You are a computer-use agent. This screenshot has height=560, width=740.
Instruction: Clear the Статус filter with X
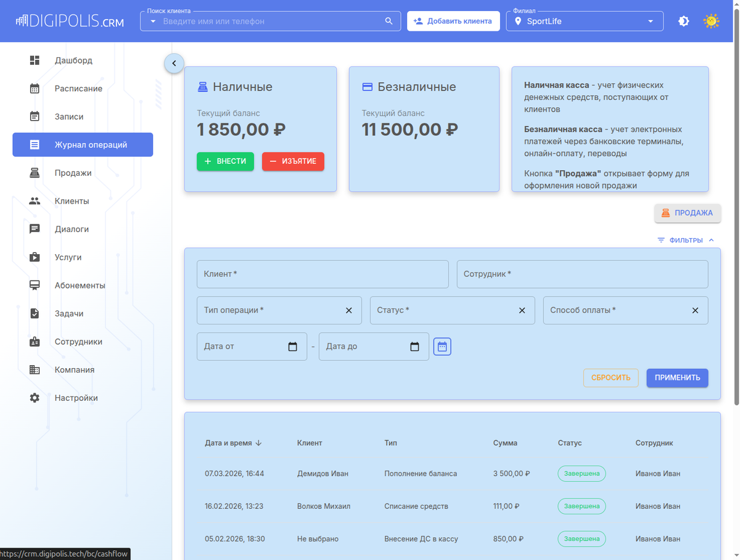(x=522, y=310)
